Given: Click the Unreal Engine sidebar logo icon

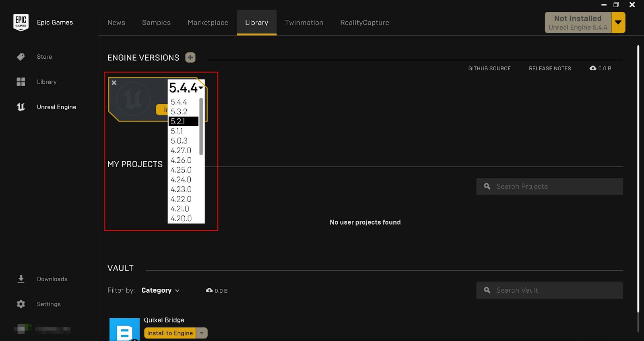Looking at the screenshot, I should coord(21,107).
